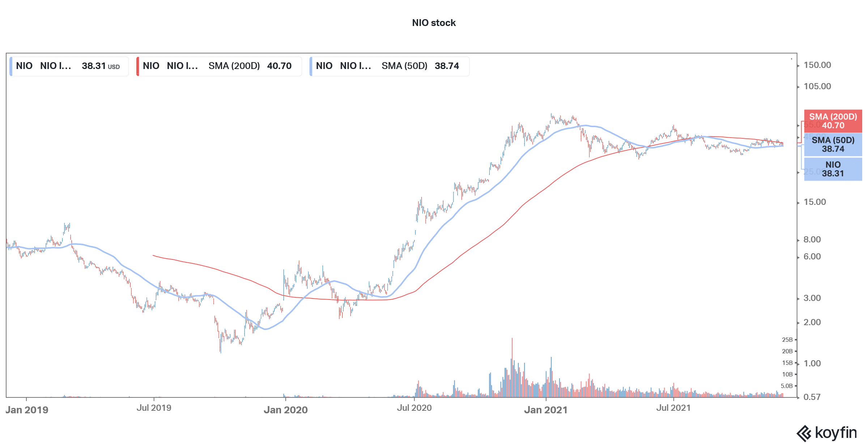The width and height of the screenshot is (868, 448).
Task: Click the blue SMA (50D) 38.74 axis tag
Action: click(x=833, y=145)
